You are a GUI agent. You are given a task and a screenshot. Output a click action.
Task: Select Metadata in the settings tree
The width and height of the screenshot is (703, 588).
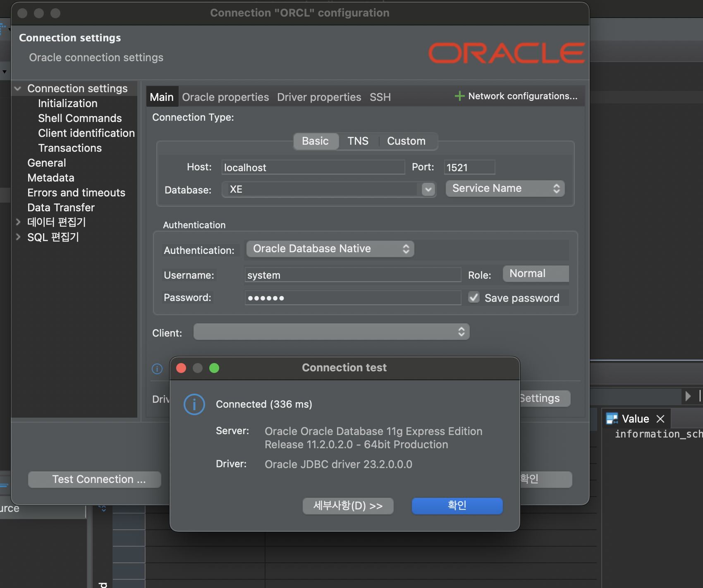pyautogui.click(x=51, y=178)
